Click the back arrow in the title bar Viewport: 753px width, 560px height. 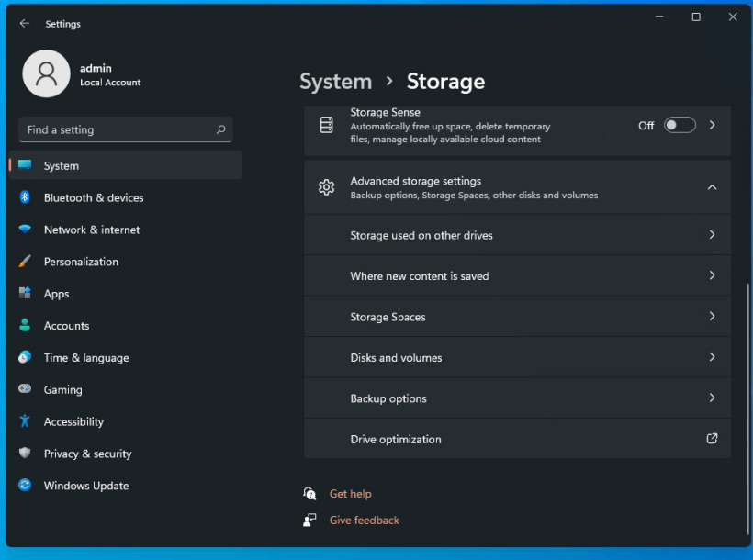tap(24, 23)
